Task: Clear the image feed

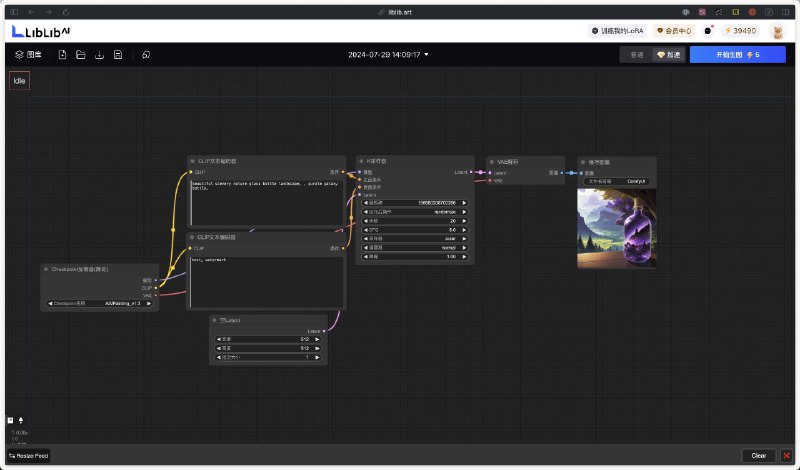Action: click(x=758, y=456)
